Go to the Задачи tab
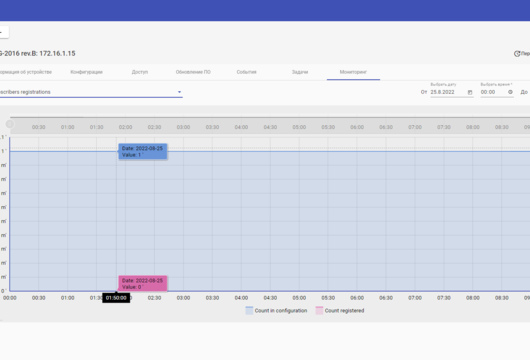Screen dimensions: 530x360 pos(300,72)
